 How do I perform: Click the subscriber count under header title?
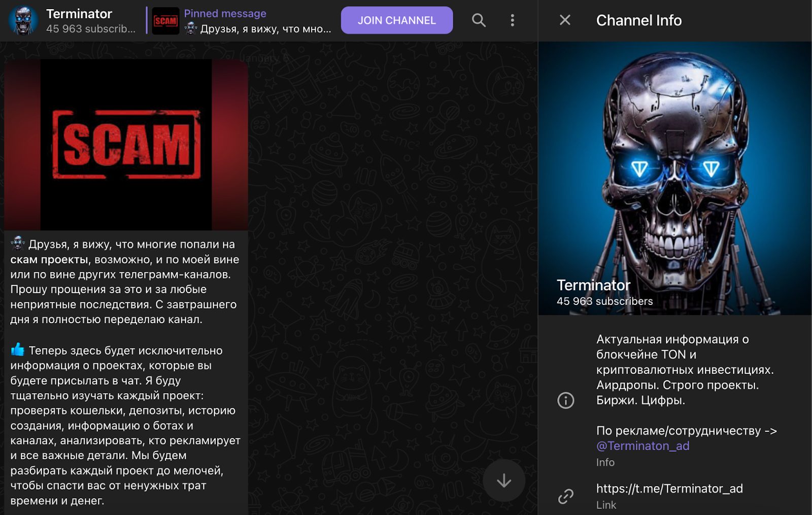[91, 29]
